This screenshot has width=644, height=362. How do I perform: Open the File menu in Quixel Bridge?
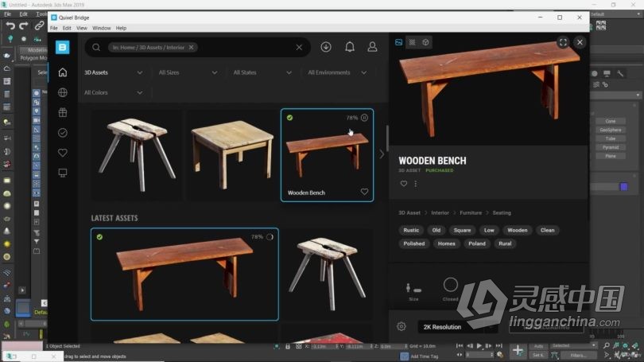(54, 28)
